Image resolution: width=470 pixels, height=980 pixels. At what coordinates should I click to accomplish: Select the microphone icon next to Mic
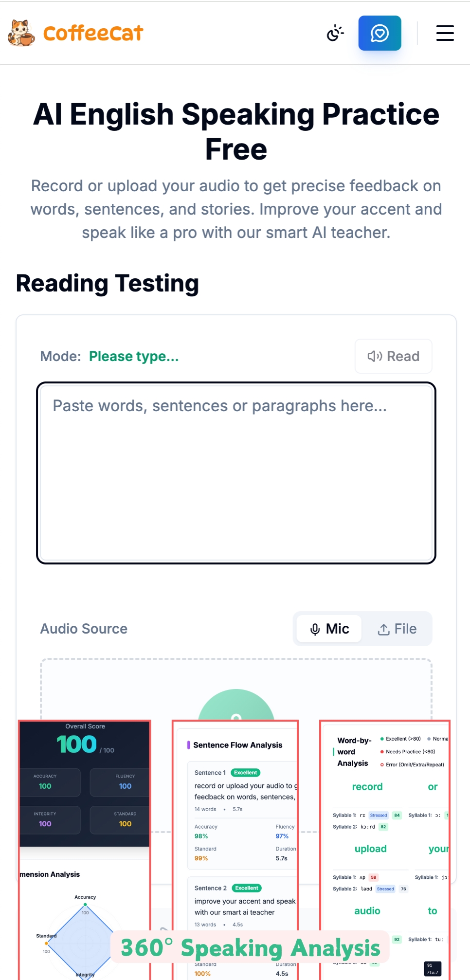(316, 629)
